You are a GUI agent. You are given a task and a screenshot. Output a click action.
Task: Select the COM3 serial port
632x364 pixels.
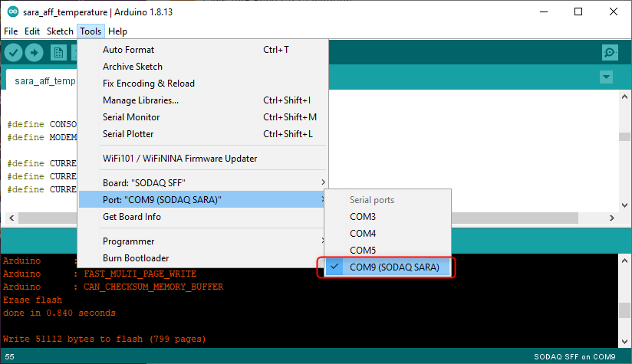coord(388,216)
